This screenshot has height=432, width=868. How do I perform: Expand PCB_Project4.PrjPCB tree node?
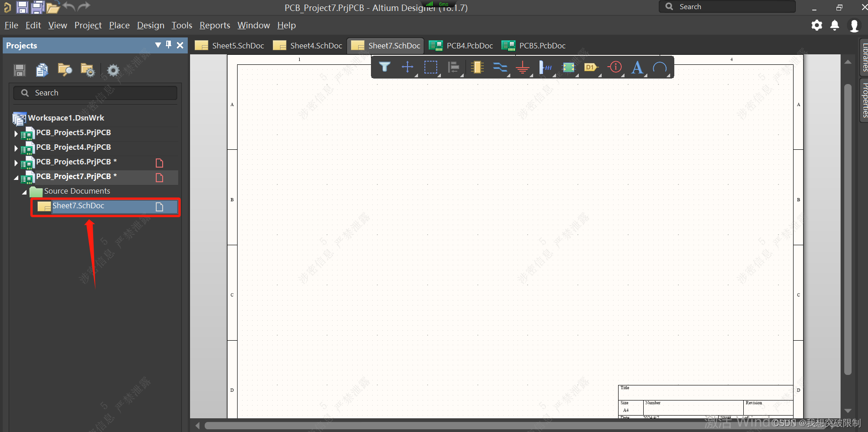(x=16, y=148)
